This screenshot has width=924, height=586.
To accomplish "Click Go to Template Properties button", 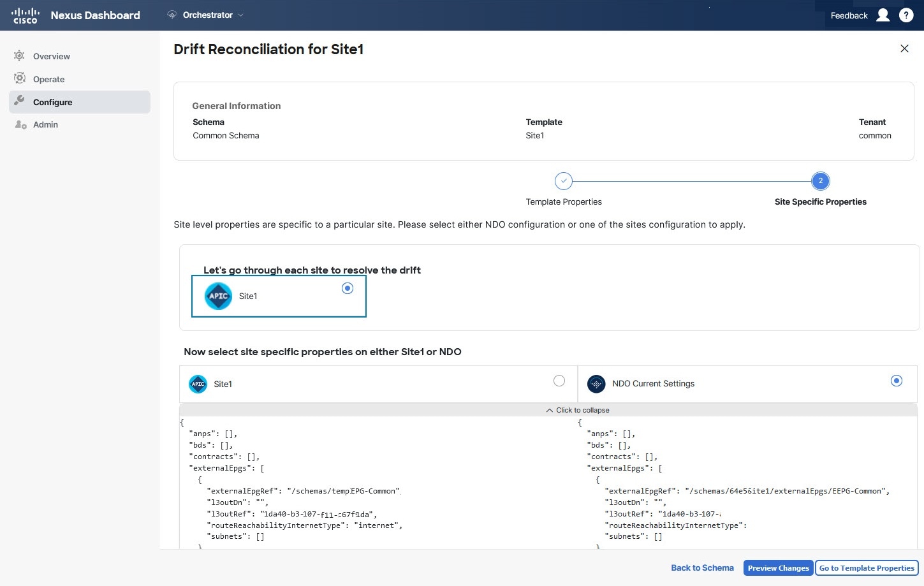I will (x=867, y=568).
